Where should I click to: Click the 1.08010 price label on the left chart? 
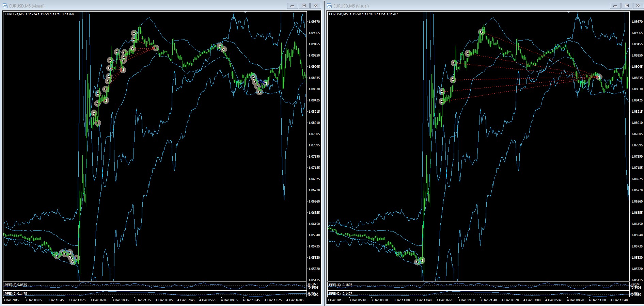pyautogui.click(x=314, y=123)
